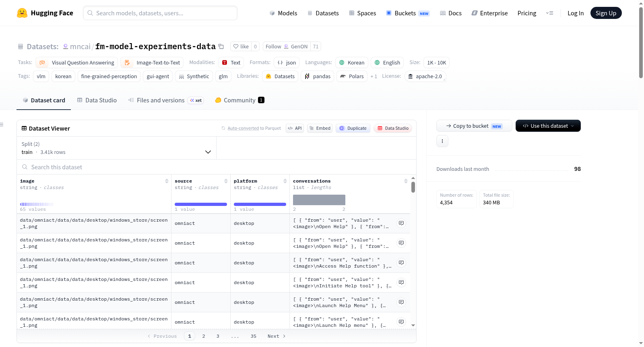Image resolution: width=644 pixels, height=347 pixels.
Task: Click the json format tag
Action: pos(287,62)
